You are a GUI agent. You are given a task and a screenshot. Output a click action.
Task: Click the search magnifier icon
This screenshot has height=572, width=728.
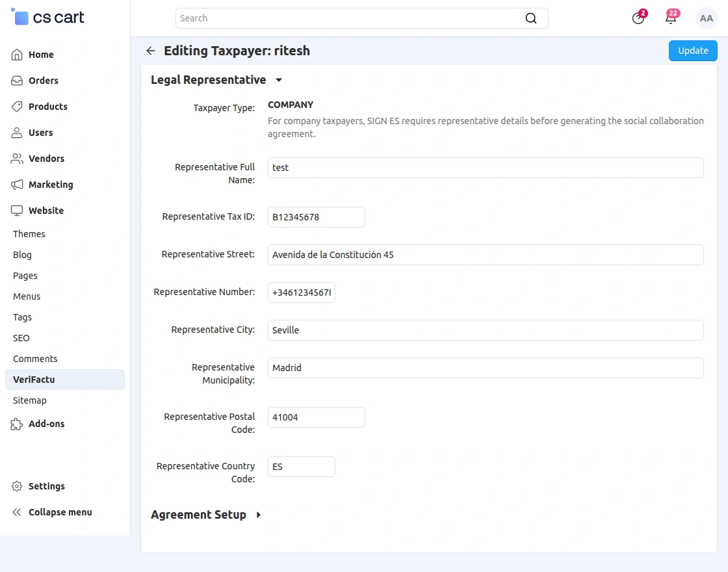tap(530, 18)
